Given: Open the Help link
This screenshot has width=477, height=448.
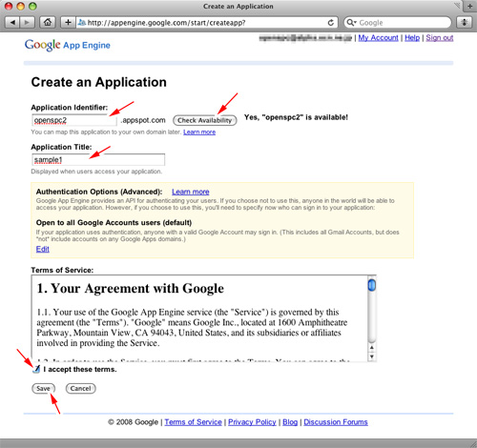Looking at the screenshot, I should pyautogui.click(x=412, y=38).
